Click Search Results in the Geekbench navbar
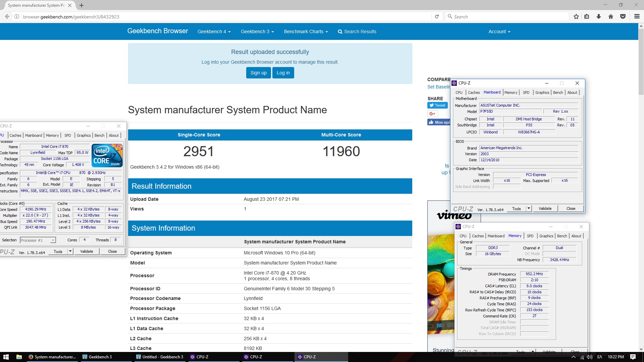This screenshot has height=362, width=644. [357, 32]
